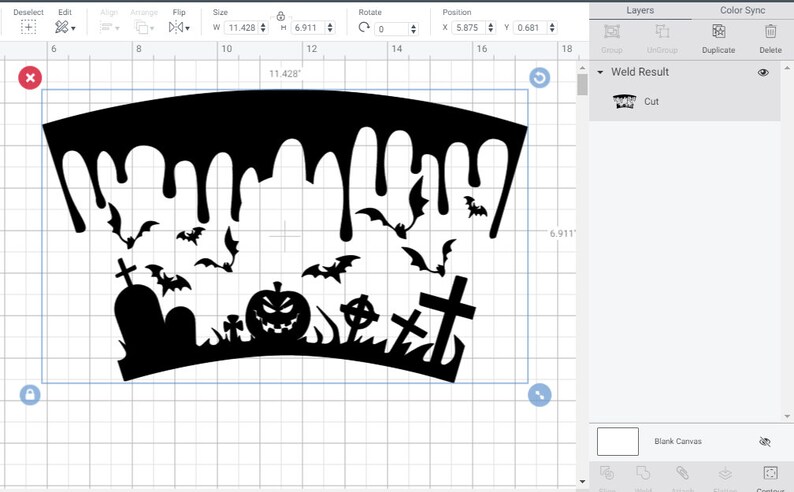Image resolution: width=794 pixels, height=492 pixels.
Task: Click the Blank Canvas label
Action: click(678, 441)
